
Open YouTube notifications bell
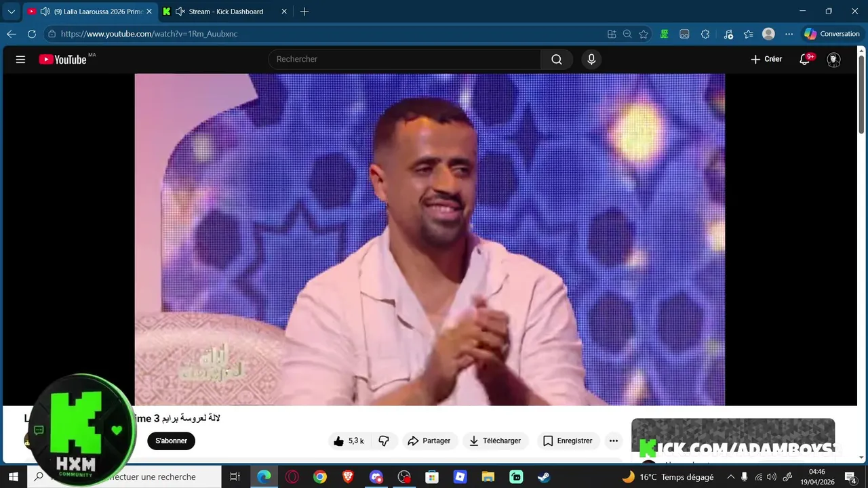(805, 60)
